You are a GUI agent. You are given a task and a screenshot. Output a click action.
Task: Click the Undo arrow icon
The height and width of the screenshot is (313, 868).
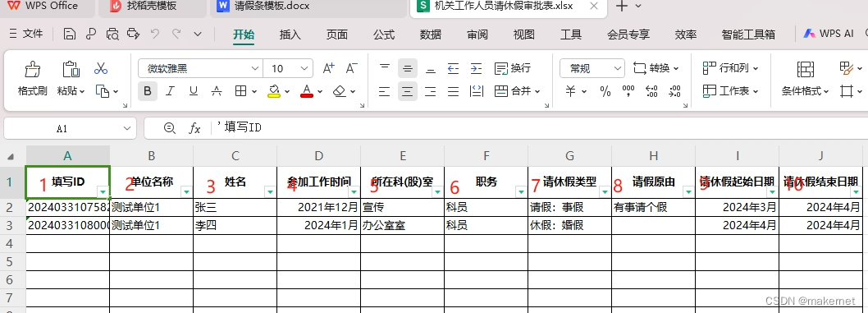coord(155,34)
